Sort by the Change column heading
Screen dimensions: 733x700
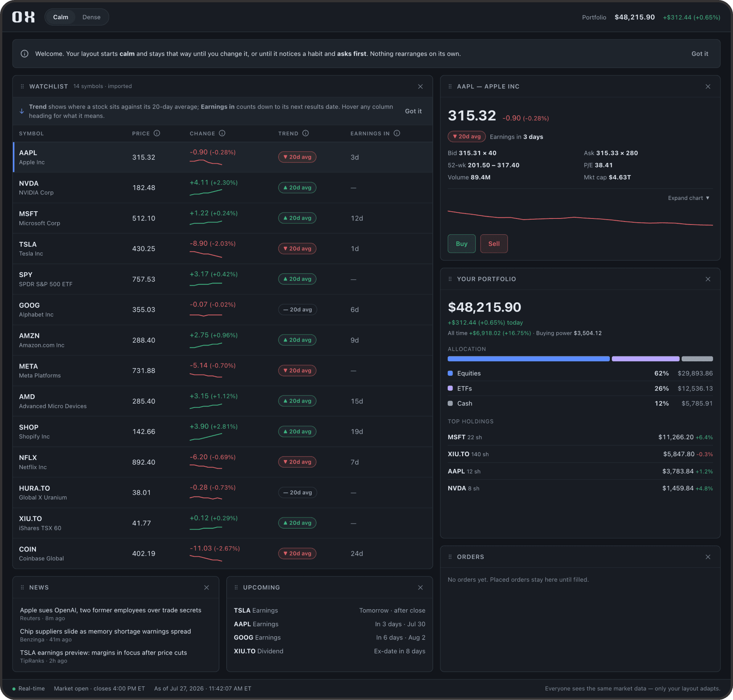tap(202, 133)
